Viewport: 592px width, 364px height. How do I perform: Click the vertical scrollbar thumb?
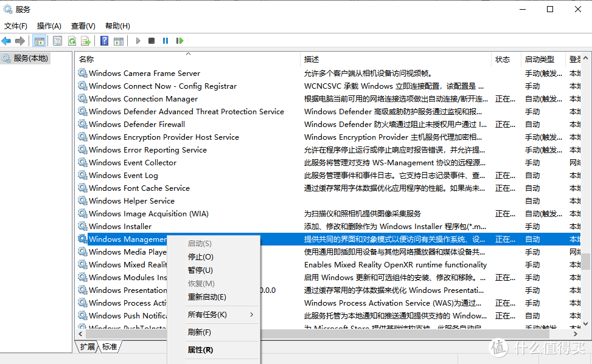(x=585, y=261)
